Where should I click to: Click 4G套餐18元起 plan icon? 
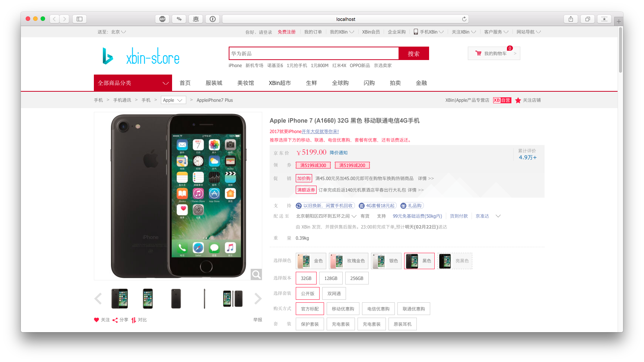[362, 206]
